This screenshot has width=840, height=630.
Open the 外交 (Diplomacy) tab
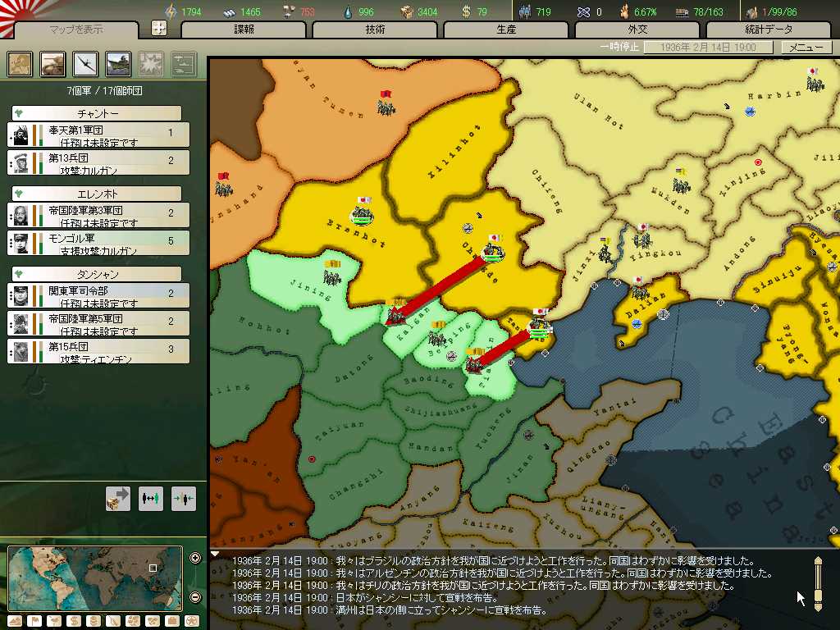pos(637,30)
